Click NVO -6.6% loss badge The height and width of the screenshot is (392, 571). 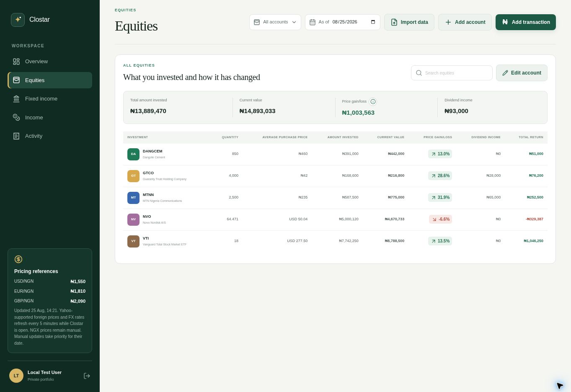440,219
